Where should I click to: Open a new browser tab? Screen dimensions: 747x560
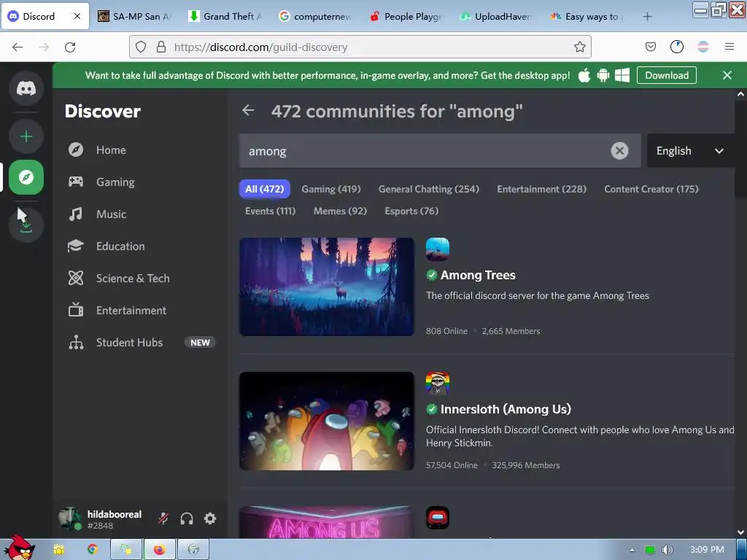tap(647, 17)
